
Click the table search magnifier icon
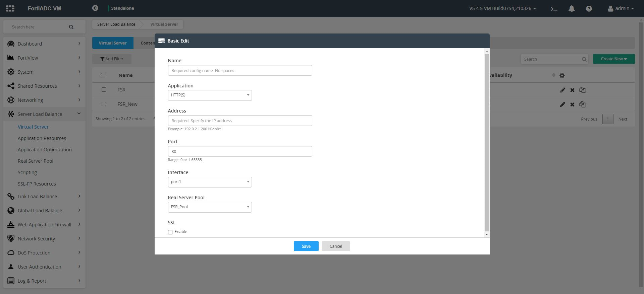point(584,59)
